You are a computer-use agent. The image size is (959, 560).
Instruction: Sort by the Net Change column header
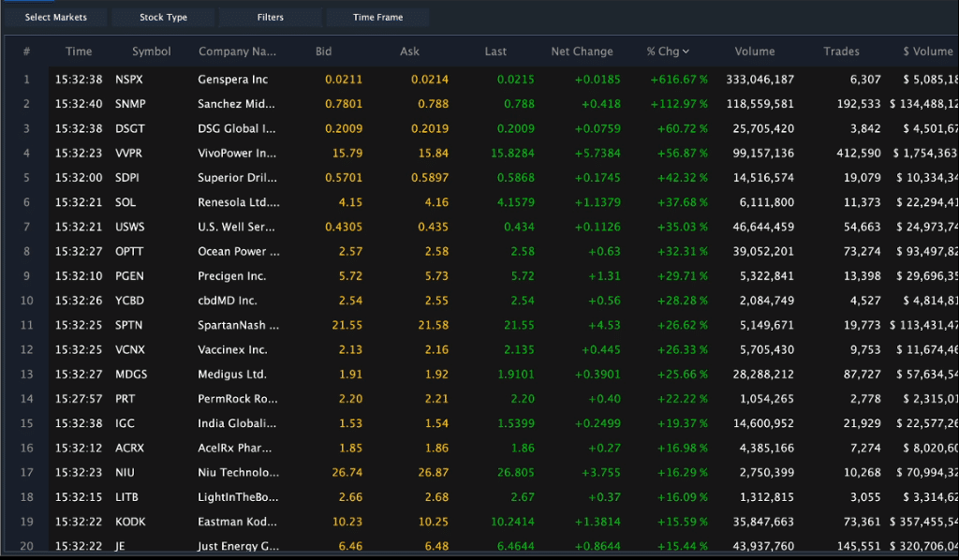pos(583,52)
